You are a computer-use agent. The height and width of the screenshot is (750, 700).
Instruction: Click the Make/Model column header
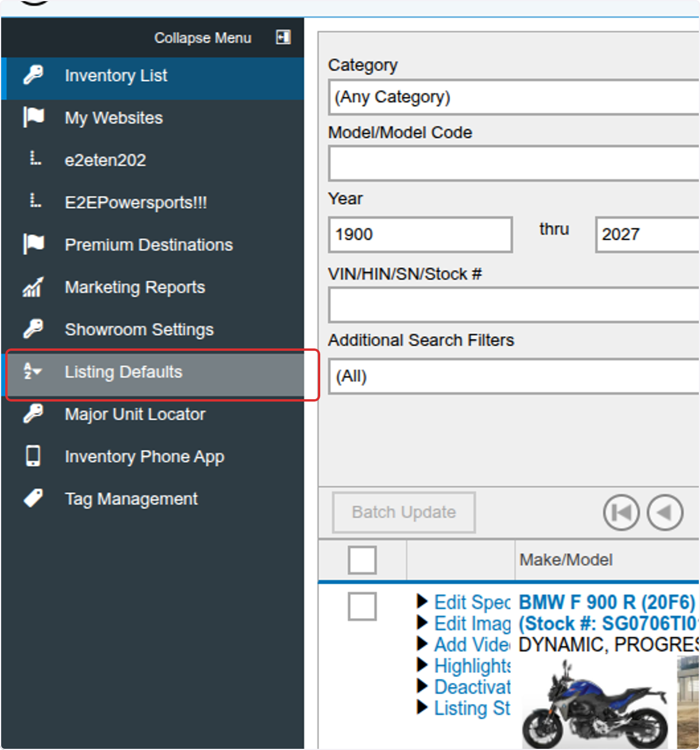tap(566, 560)
